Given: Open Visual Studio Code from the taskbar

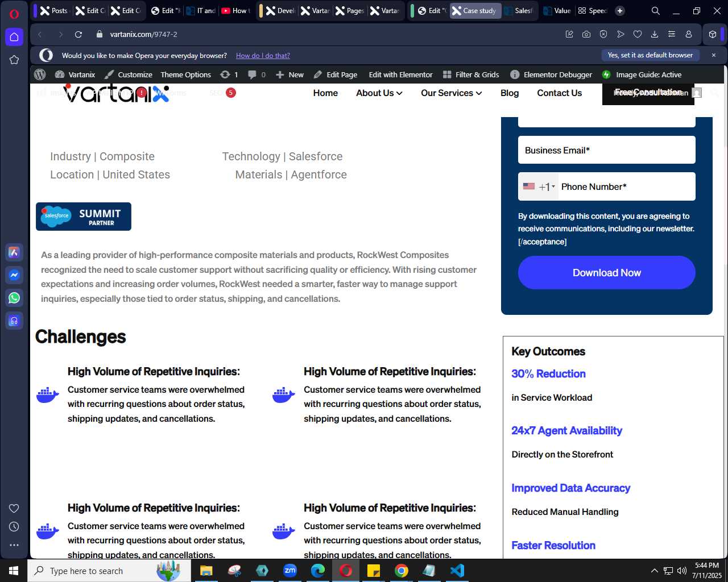Looking at the screenshot, I should click(457, 571).
